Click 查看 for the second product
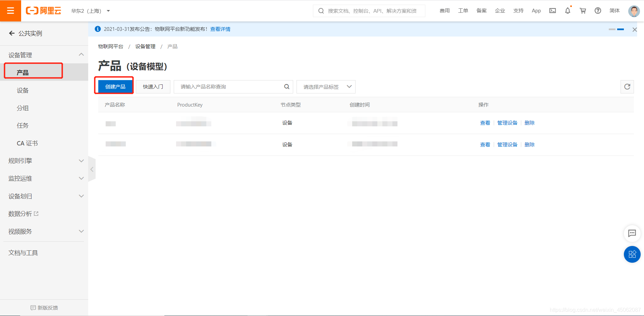The height and width of the screenshot is (316, 644). click(485, 144)
